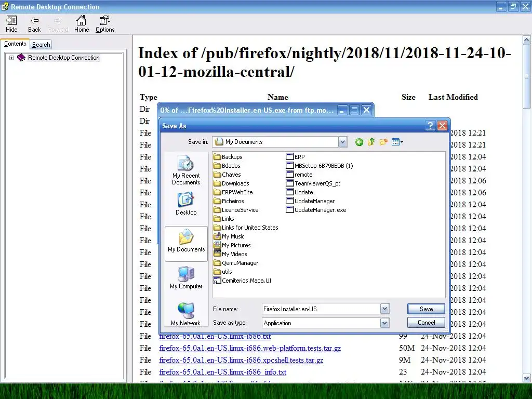Select the Update application file

[299, 192]
